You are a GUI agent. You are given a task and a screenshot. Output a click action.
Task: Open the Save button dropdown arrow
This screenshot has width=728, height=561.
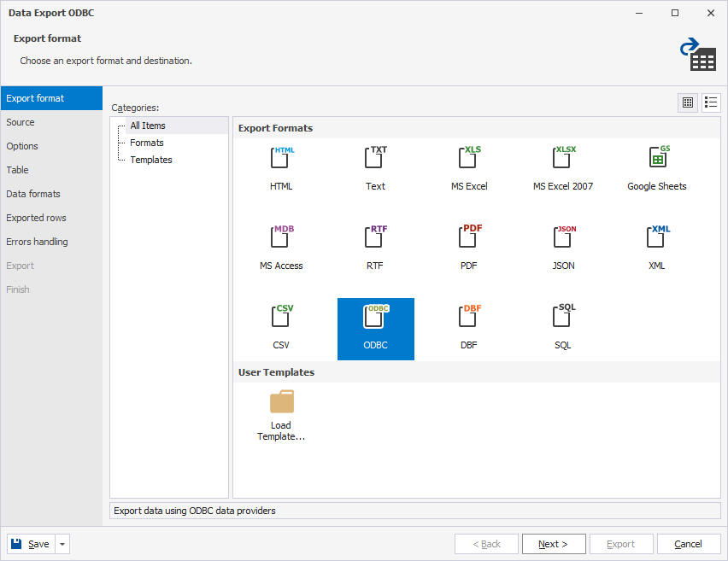(63, 544)
